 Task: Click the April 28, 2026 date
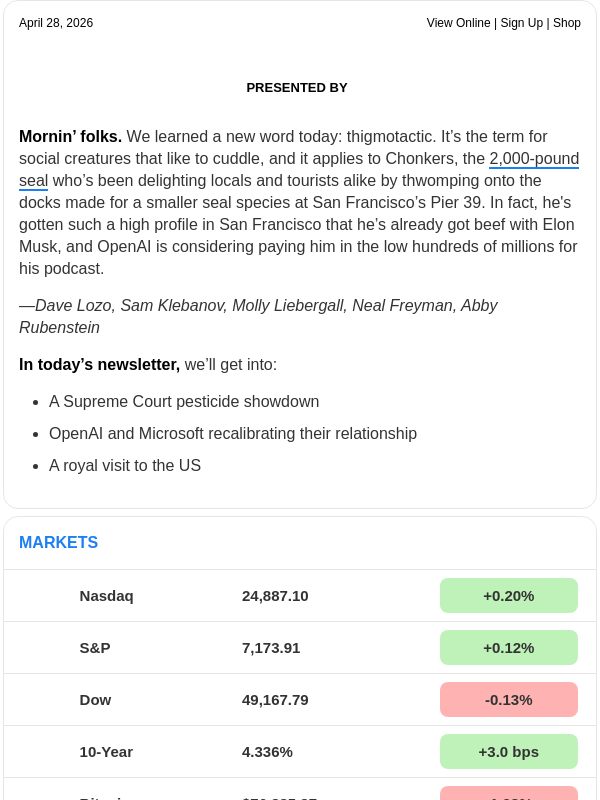pos(56,23)
